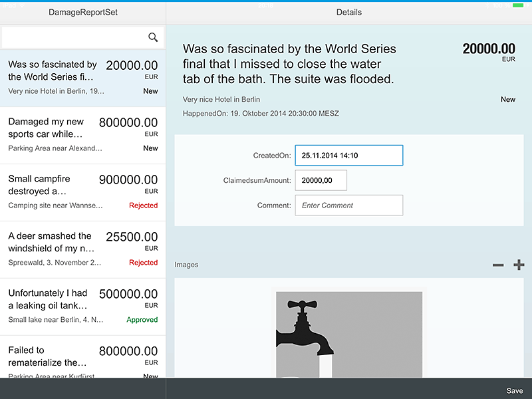Click the search magnifier icon

click(153, 38)
